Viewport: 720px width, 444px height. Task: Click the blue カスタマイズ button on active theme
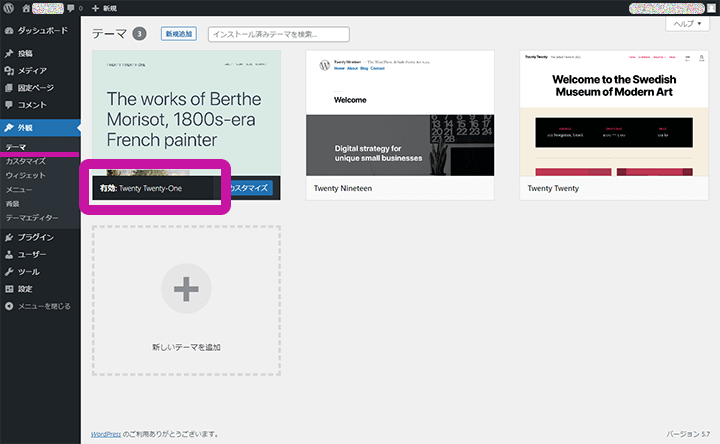coord(248,188)
